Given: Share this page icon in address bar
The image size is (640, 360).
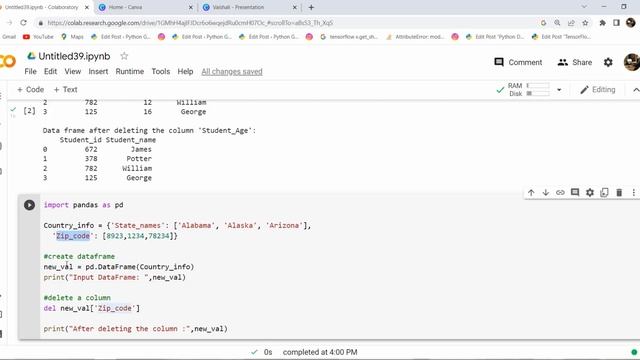Looking at the screenshot, I should click(x=571, y=23).
